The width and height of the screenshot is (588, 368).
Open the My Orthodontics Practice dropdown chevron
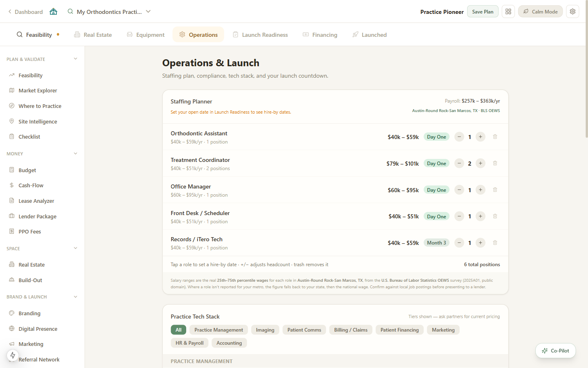[148, 11]
